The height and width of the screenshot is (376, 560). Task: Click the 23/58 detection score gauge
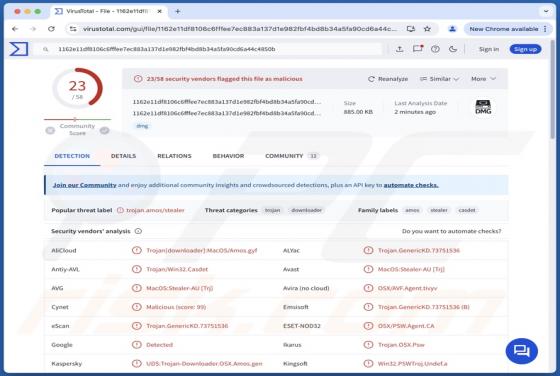coord(78,89)
